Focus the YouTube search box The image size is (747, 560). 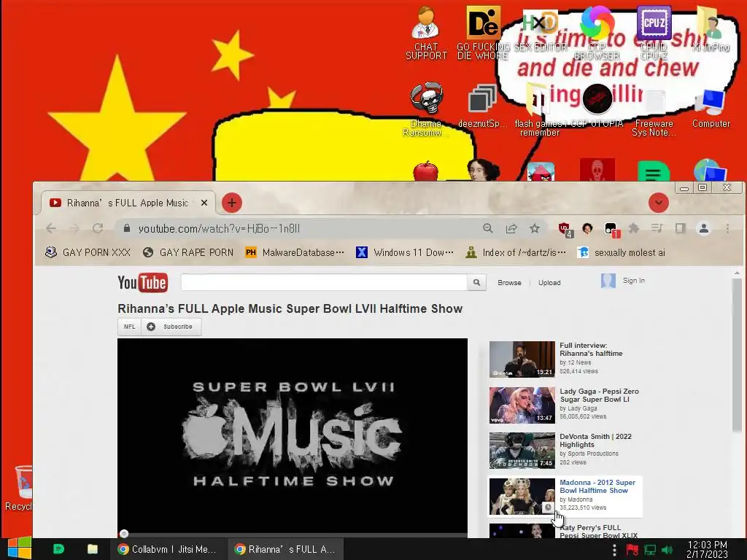coord(324,282)
